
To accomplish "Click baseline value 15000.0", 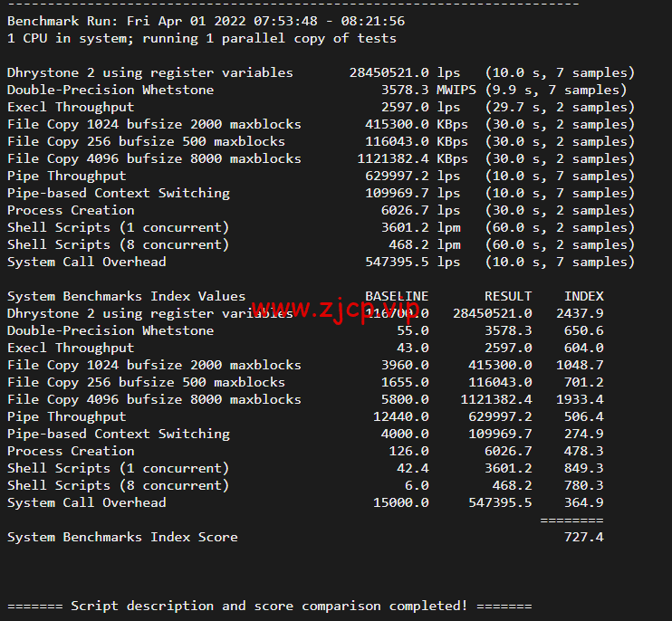I will coord(400,502).
